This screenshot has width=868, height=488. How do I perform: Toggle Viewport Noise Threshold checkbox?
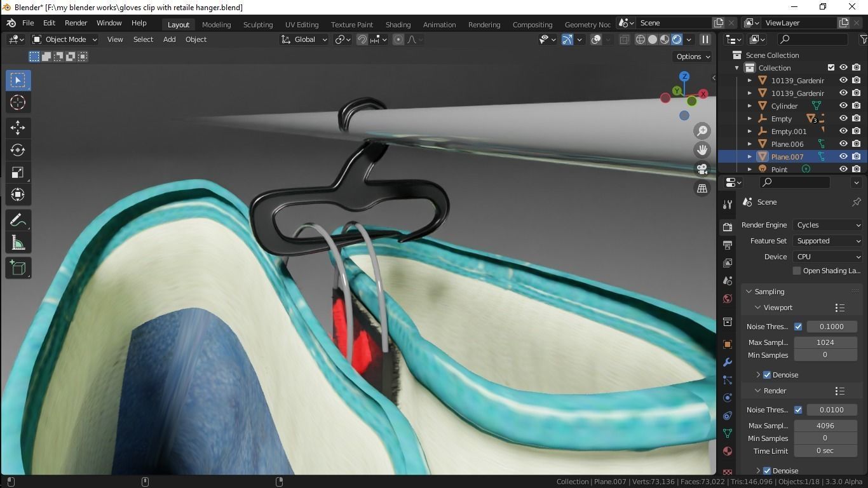[x=798, y=327]
